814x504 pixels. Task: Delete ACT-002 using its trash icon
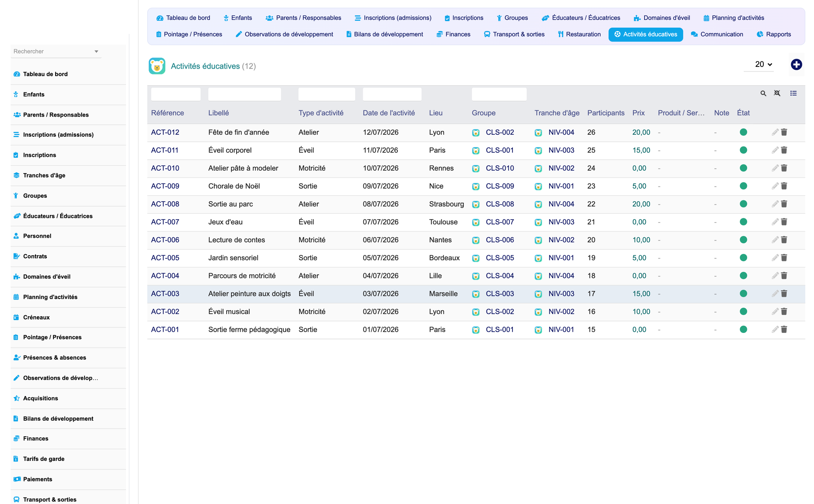784,312
